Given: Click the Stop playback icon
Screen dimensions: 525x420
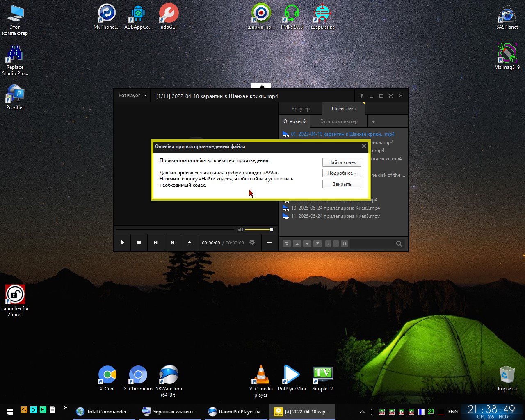Looking at the screenshot, I should coord(139,242).
